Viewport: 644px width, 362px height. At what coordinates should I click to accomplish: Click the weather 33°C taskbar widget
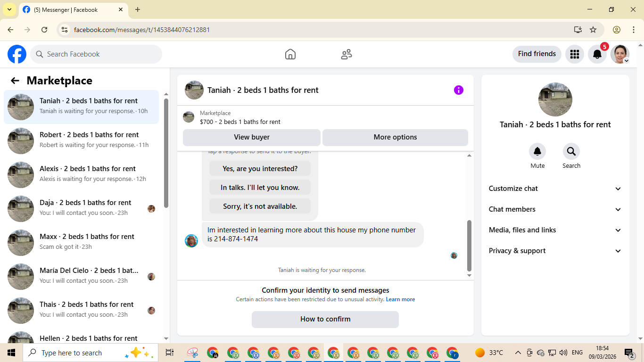point(489,353)
